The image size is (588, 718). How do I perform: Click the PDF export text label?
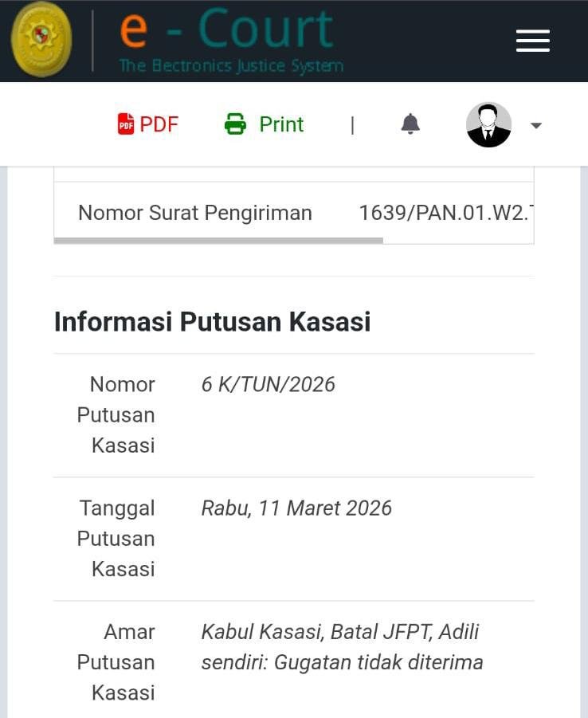159,124
